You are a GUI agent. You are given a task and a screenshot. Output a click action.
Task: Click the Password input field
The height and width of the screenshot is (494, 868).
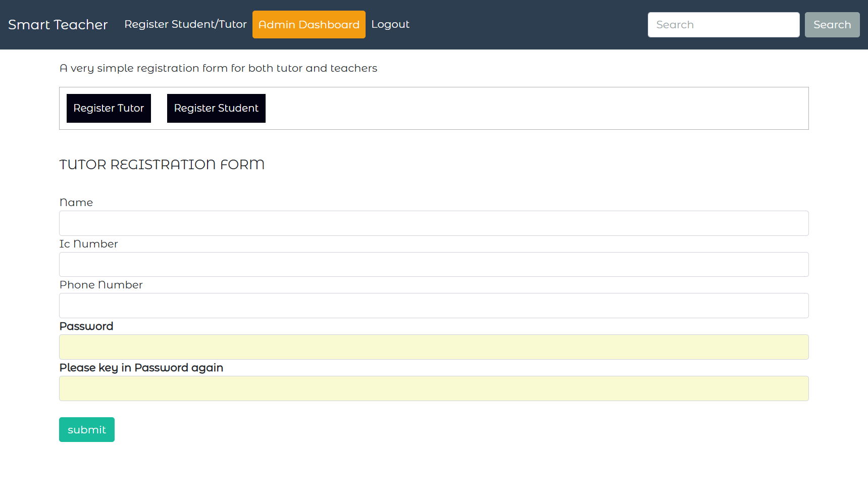433,347
